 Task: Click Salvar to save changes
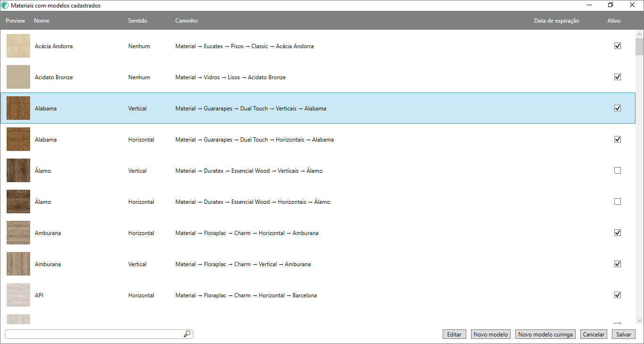tap(624, 334)
